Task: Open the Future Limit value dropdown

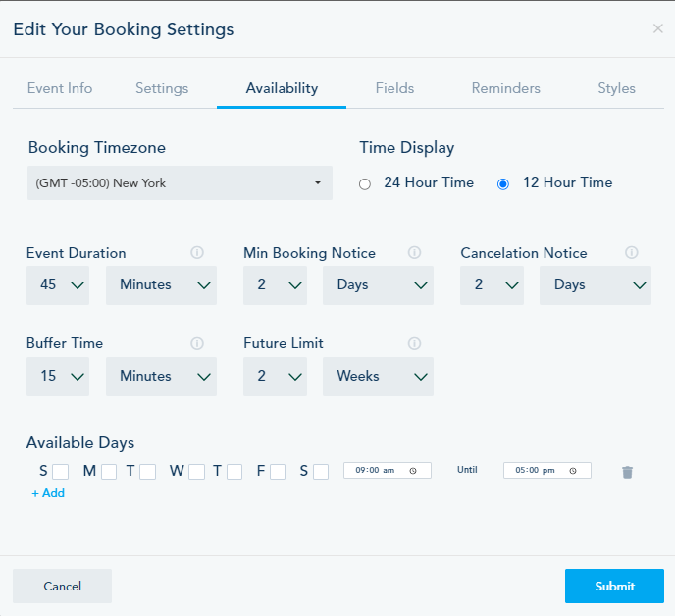Action: tap(275, 377)
